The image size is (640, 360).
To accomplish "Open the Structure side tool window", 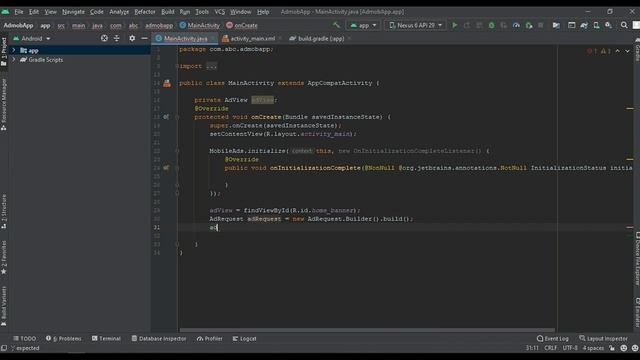I will [4, 211].
